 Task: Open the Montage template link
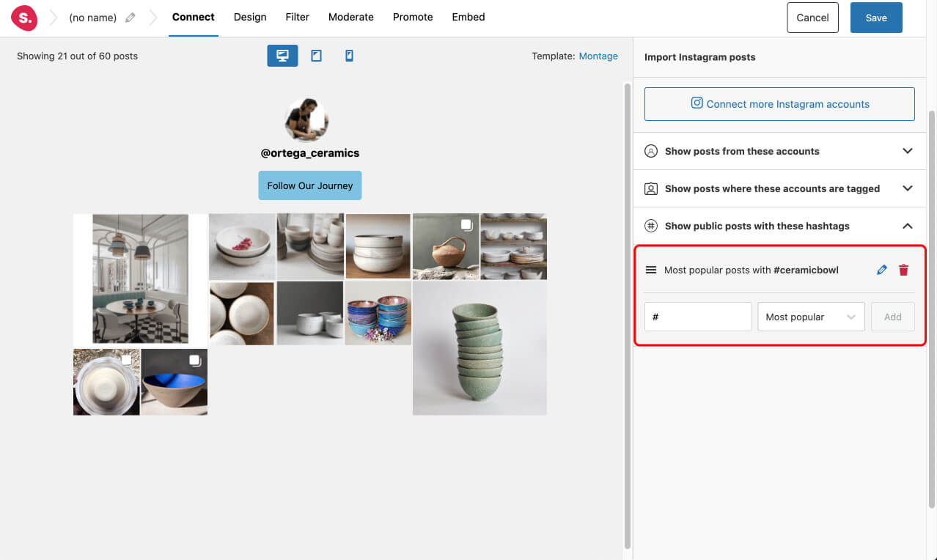point(598,56)
